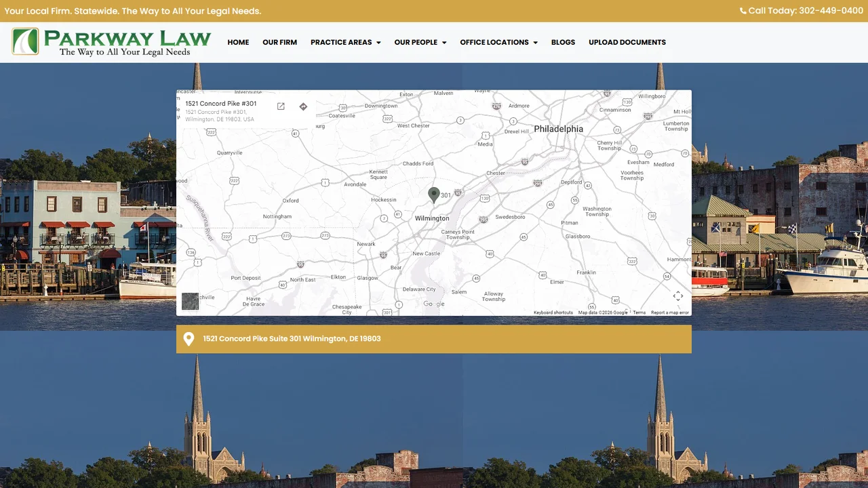The width and height of the screenshot is (868, 488).
Task: Call Today 302-449-0400 link
Action: click(x=802, y=11)
